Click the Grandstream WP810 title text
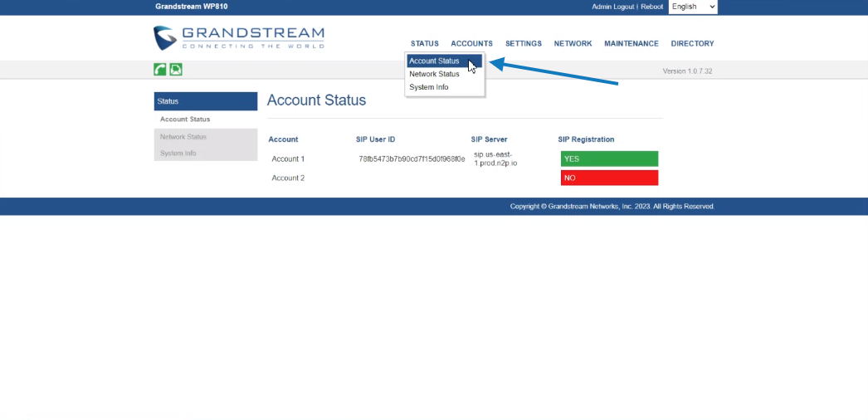868x420 pixels. point(192,7)
